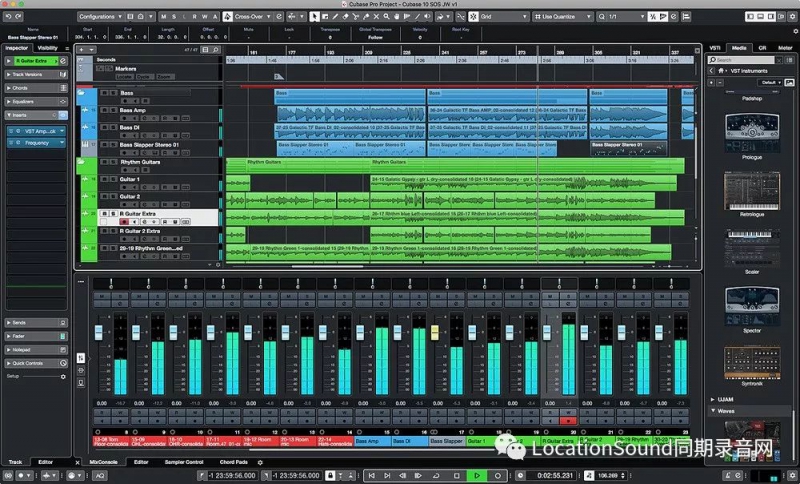
Task: Click the yellow fader handle on Bass Slapper channel
Action: coord(435,333)
